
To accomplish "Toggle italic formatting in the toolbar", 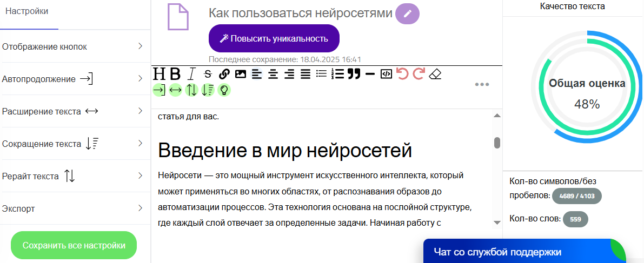I will point(191,74).
